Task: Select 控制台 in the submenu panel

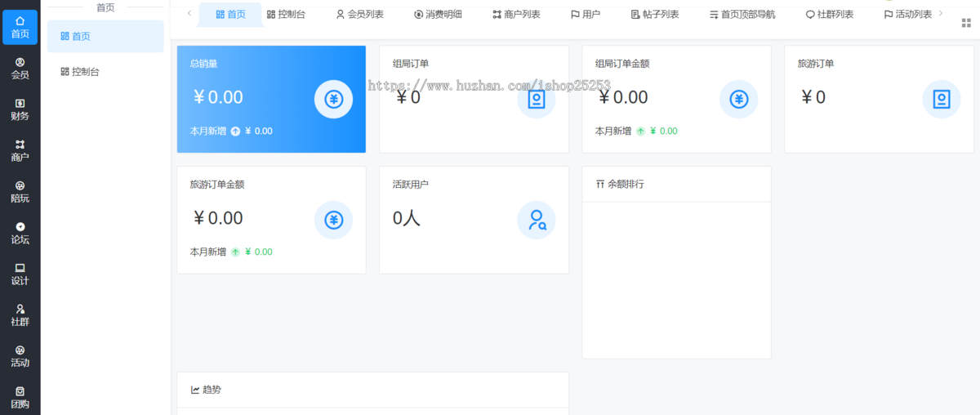Action: (x=105, y=72)
